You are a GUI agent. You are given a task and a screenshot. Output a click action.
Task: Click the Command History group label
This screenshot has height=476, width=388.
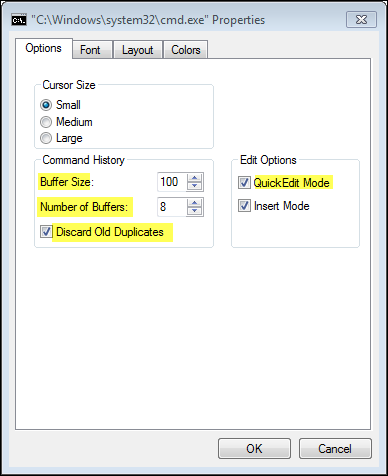click(84, 160)
